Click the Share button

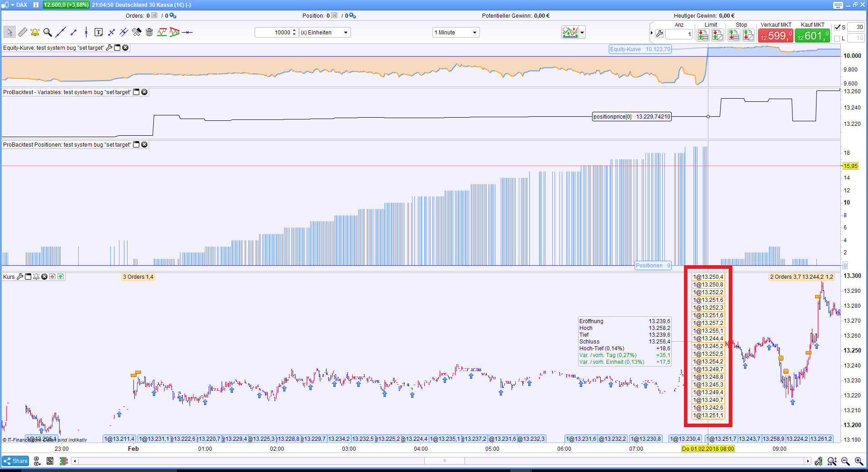click(x=15, y=461)
